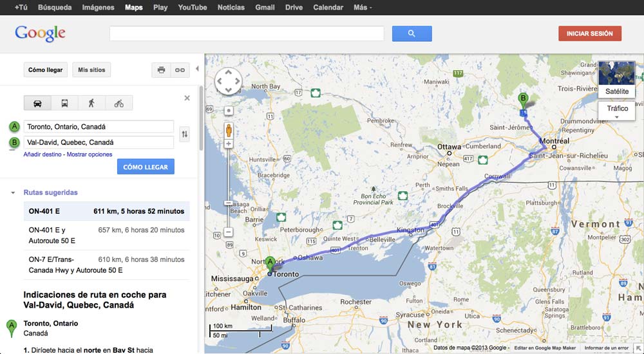Screen dimensions: 644x354
Task: Select public transit bus icon
Action: pos(64,103)
